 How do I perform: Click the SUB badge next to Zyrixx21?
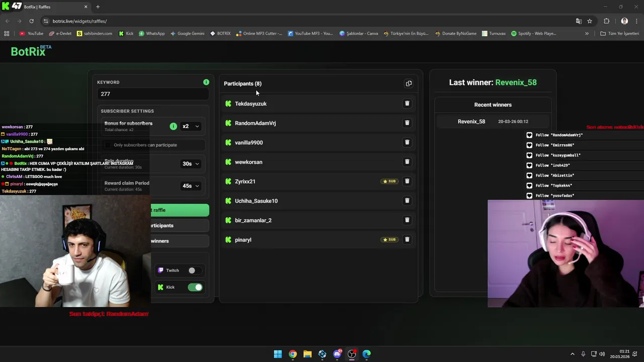tap(389, 181)
